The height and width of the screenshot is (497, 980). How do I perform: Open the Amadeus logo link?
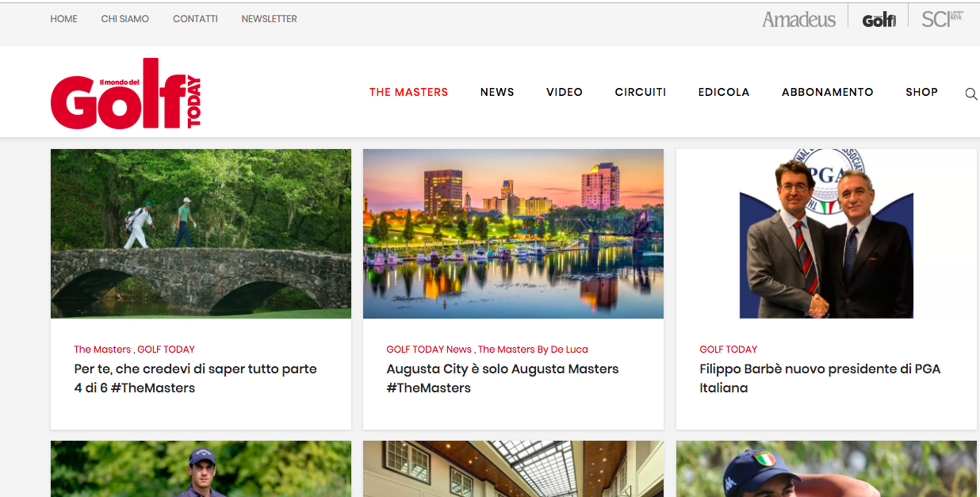[x=798, y=20]
